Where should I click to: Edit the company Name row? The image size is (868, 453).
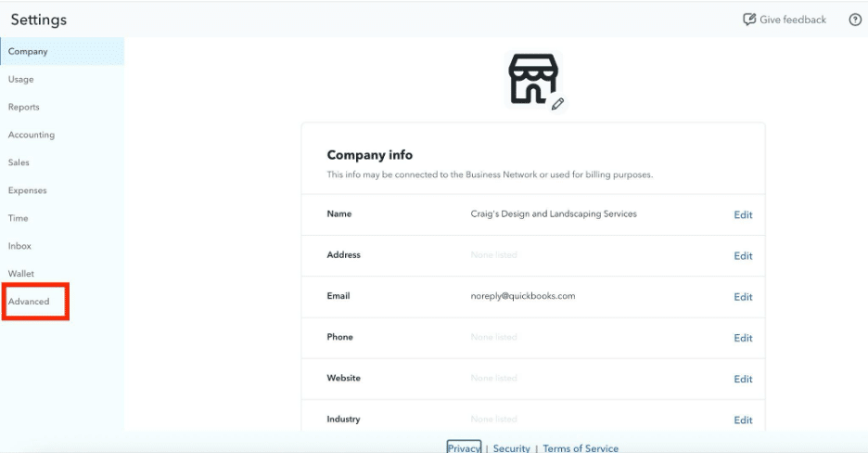[x=743, y=214]
